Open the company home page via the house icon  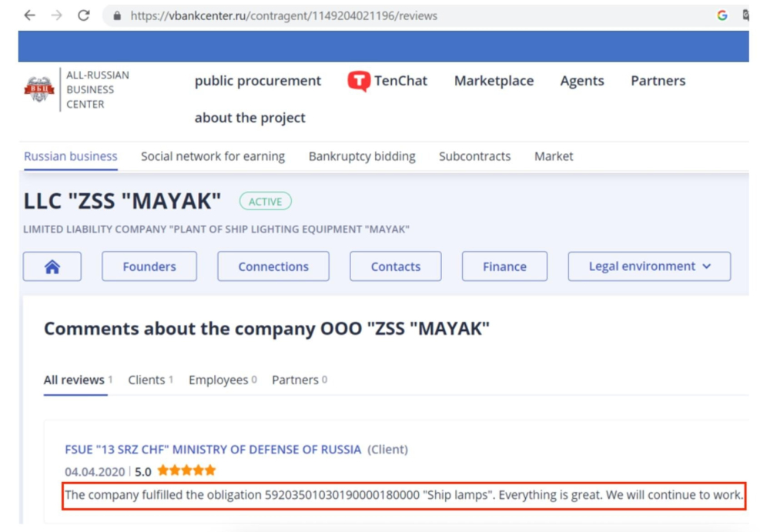[52, 266]
